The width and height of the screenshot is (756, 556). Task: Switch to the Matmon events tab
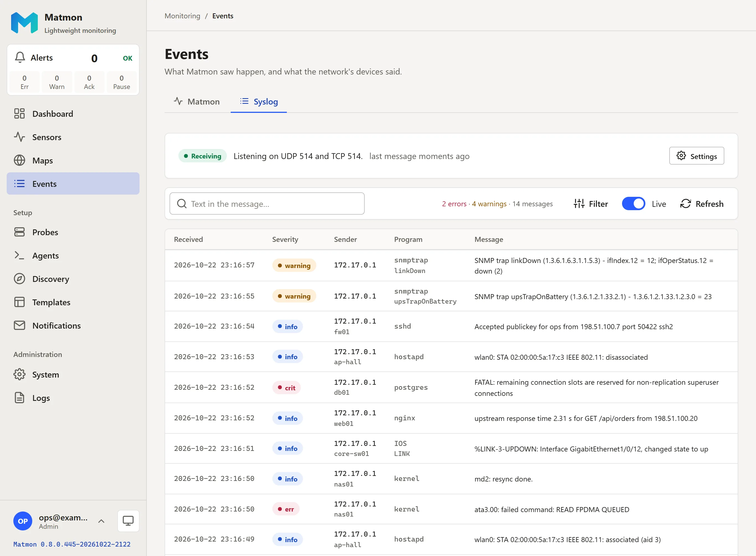coord(197,101)
